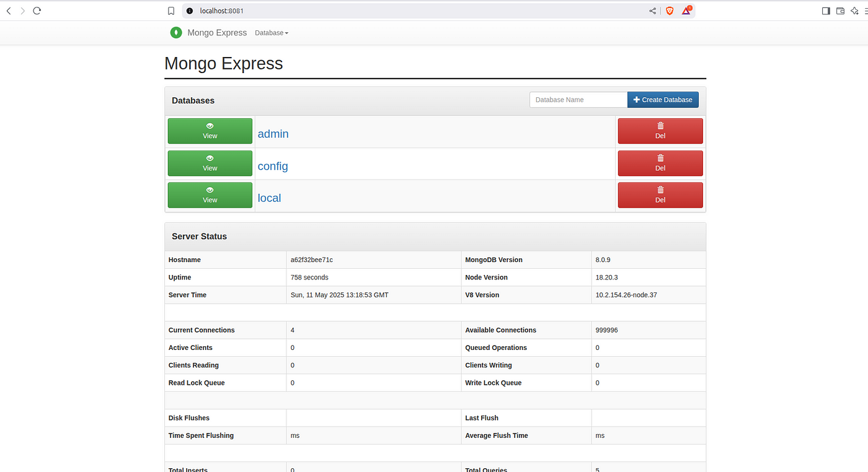The width and height of the screenshot is (868, 472).
Task: View the local database
Action: pos(210,195)
